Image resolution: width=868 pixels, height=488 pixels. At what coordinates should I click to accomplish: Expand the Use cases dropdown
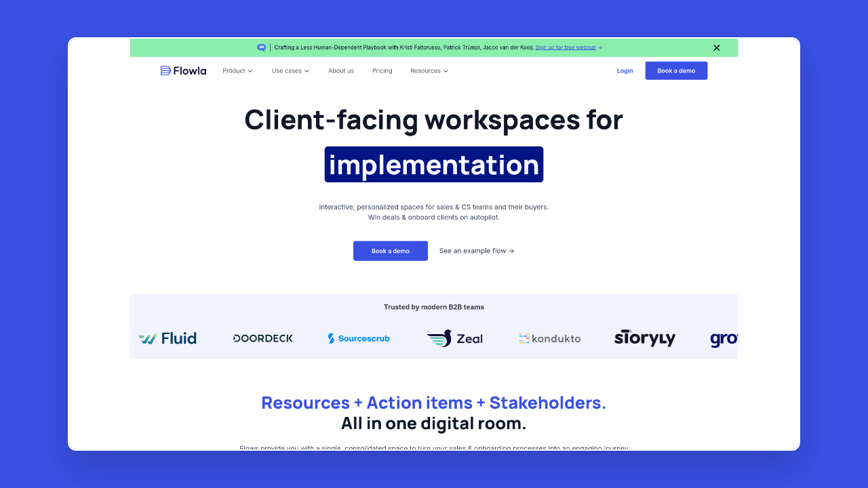point(290,70)
